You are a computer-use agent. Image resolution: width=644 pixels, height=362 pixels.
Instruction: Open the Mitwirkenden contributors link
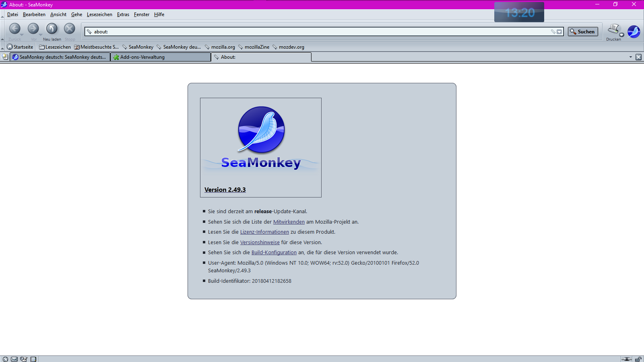pyautogui.click(x=289, y=222)
